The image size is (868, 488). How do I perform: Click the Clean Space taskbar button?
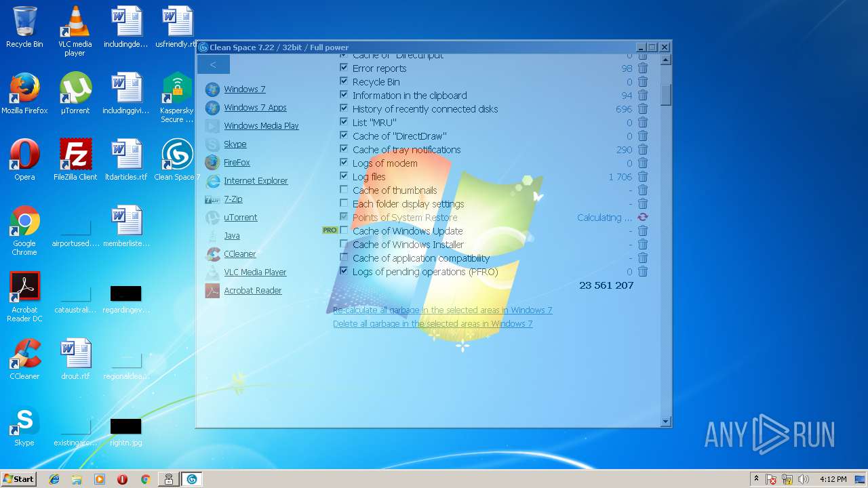pyautogui.click(x=192, y=479)
